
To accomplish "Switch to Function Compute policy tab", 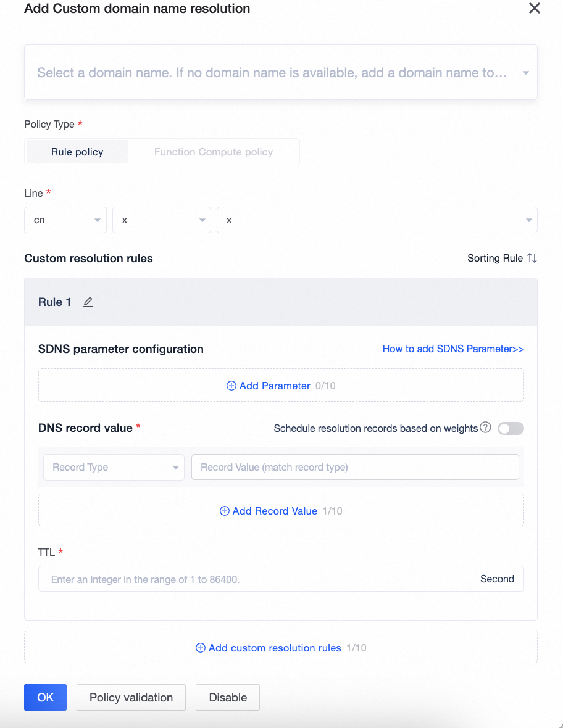I will pos(214,152).
